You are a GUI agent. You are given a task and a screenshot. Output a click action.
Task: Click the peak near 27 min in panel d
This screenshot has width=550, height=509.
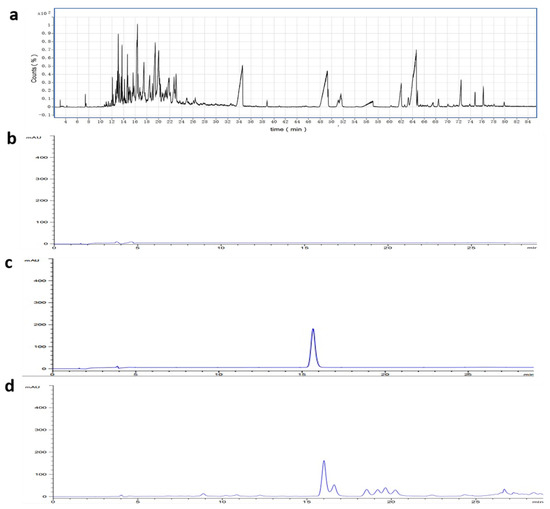point(504,492)
